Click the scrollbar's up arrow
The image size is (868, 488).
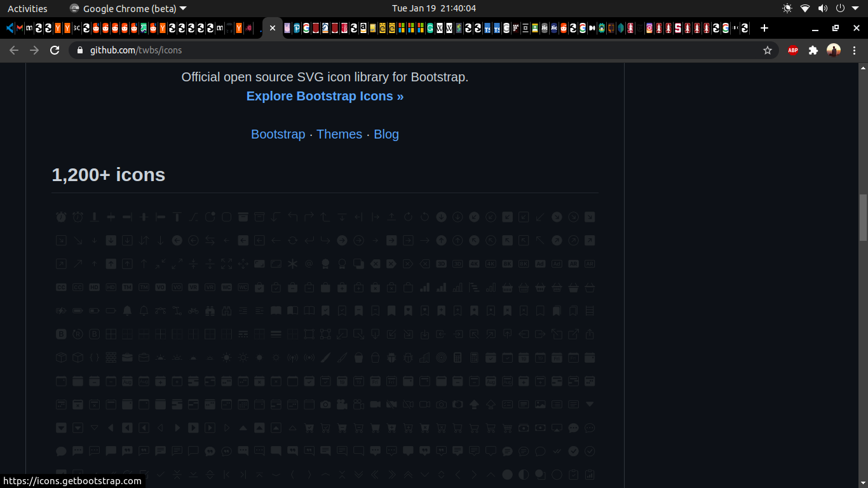click(x=863, y=67)
